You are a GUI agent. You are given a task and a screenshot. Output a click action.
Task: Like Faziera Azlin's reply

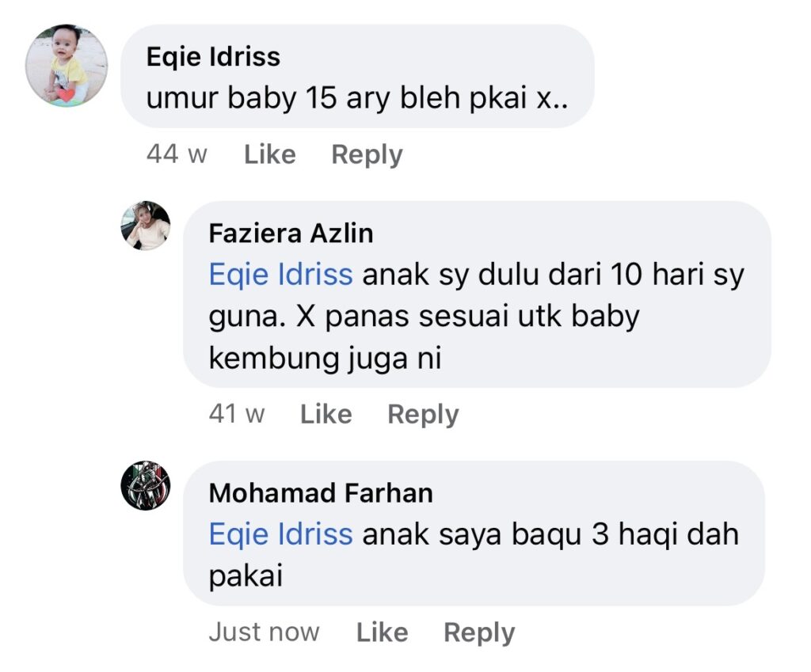pos(326,414)
